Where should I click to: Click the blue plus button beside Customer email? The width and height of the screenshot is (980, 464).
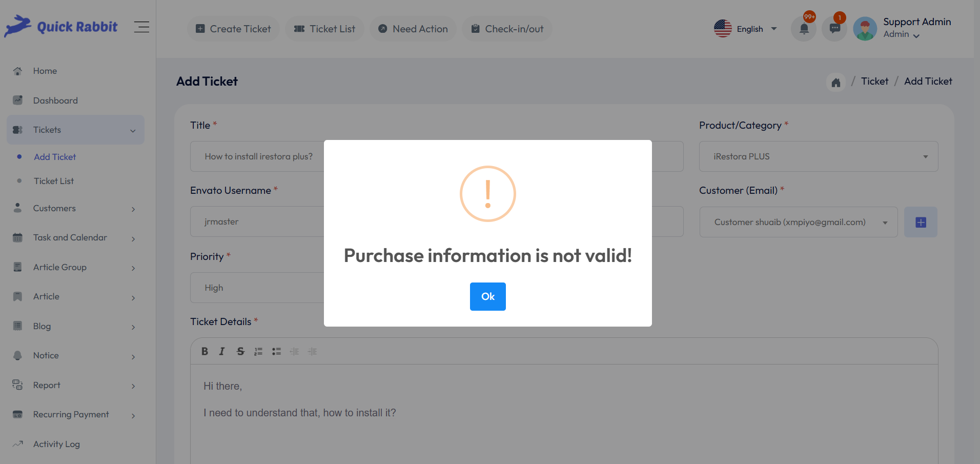click(x=920, y=222)
